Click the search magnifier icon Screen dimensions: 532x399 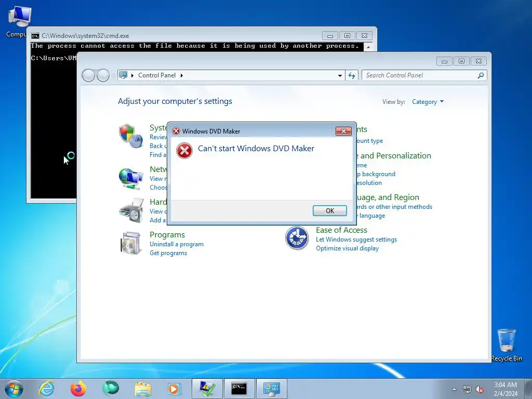(x=481, y=75)
